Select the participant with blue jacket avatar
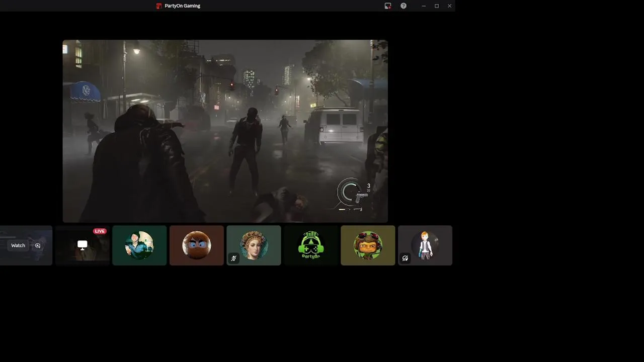 (x=139, y=245)
